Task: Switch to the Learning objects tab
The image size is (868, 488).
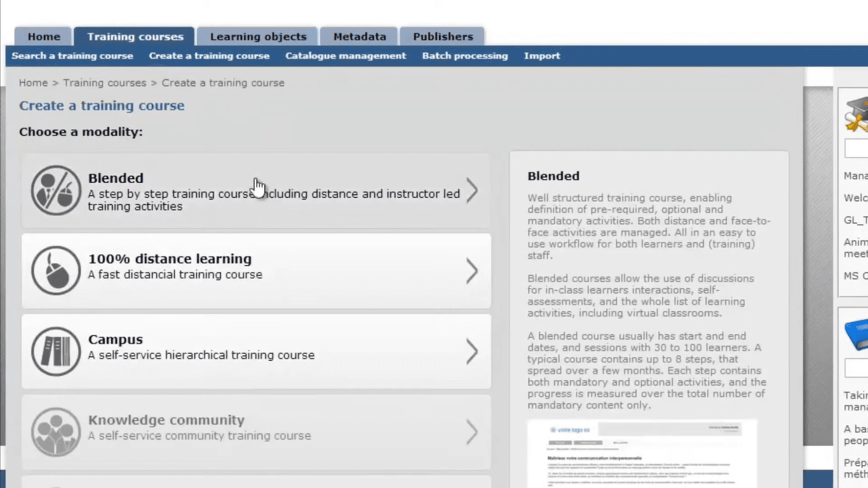Action: pyautogui.click(x=257, y=36)
